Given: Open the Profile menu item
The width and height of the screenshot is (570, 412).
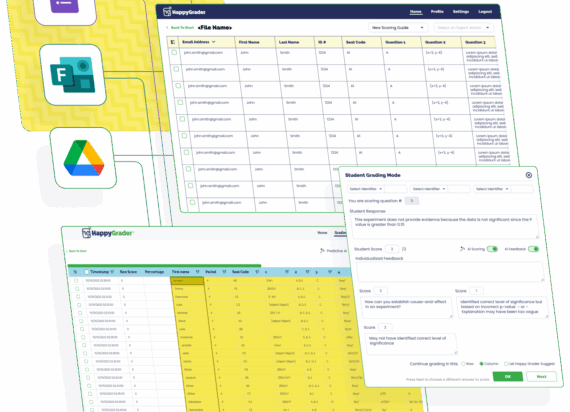Looking at the screenshot, I should (437, 12).
